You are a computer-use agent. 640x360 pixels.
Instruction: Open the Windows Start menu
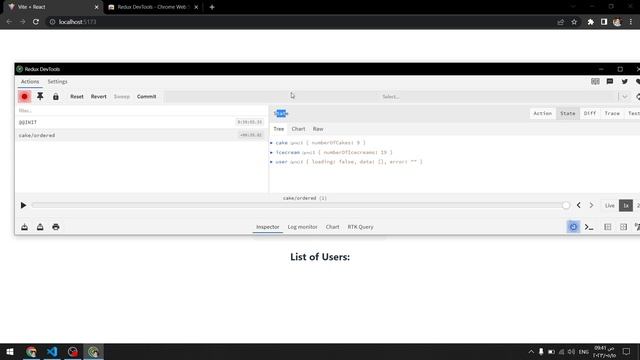tap(10, 352)
